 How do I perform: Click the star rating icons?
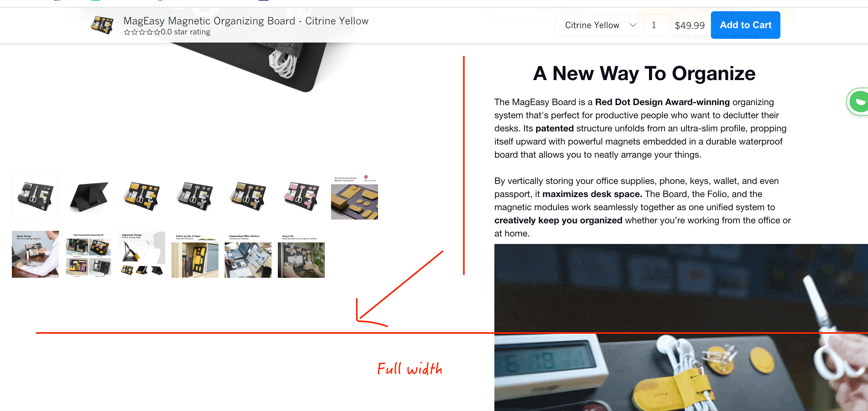coord(142,32)
